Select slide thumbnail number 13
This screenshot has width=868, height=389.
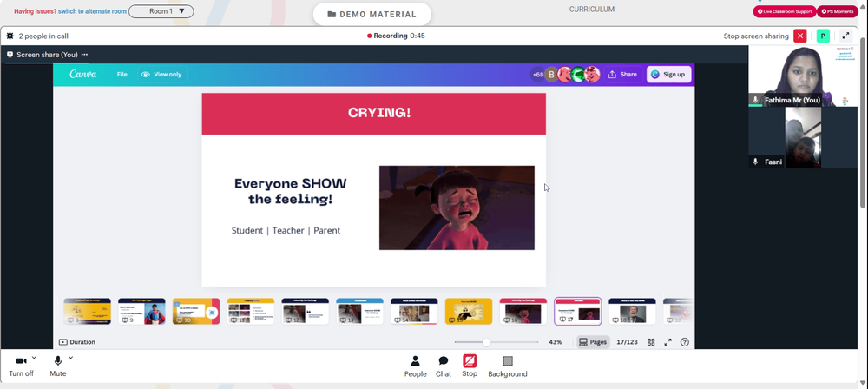coord(359,312)
